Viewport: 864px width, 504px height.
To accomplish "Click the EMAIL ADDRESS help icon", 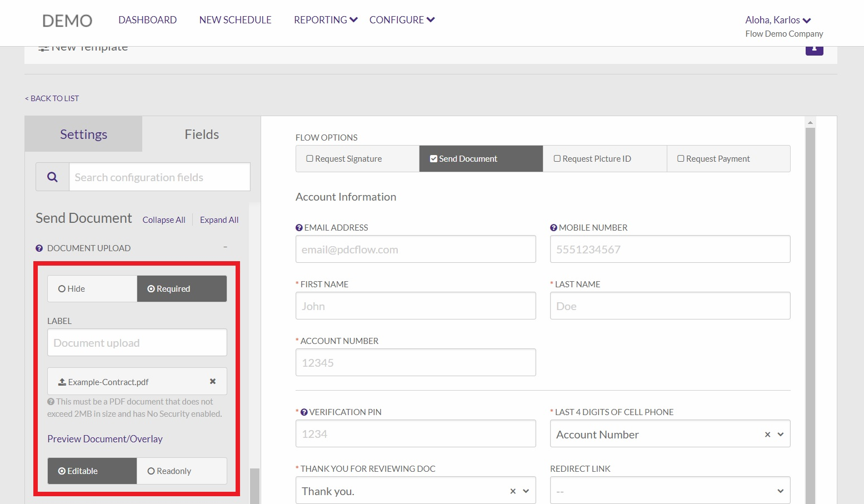I will pos(299,228).
